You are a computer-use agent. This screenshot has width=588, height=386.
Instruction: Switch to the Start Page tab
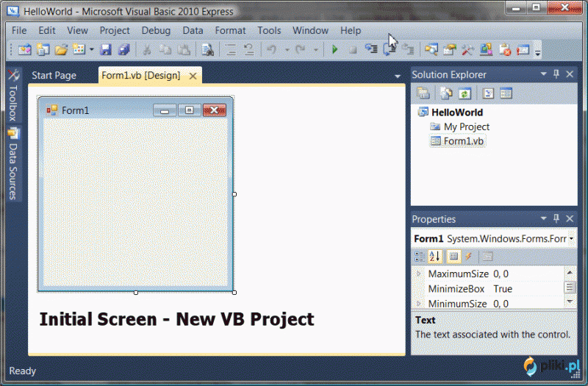(x=54, y=76)
